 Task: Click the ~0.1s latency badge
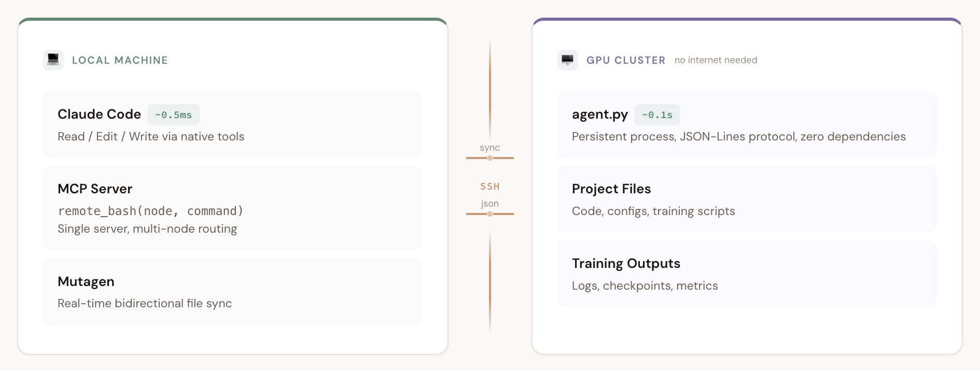click(657, 115)
